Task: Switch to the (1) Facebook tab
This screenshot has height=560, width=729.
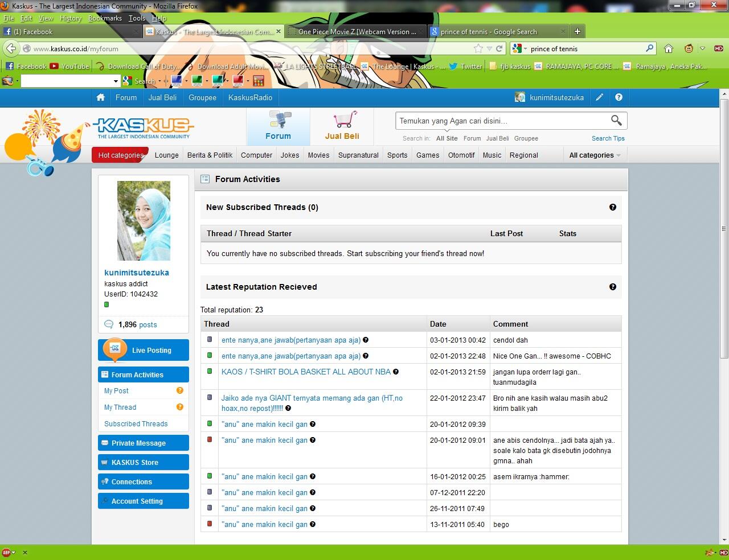Action: coord(70,31)
